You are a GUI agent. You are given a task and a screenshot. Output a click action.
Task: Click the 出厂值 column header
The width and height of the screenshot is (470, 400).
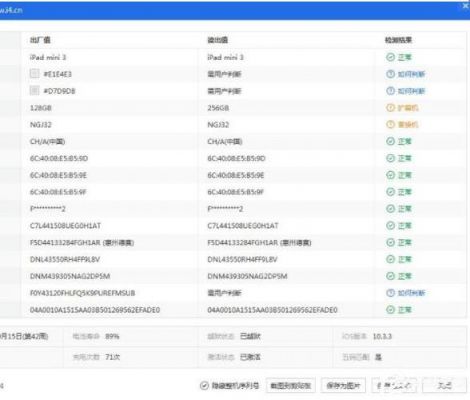click(40, 40)
